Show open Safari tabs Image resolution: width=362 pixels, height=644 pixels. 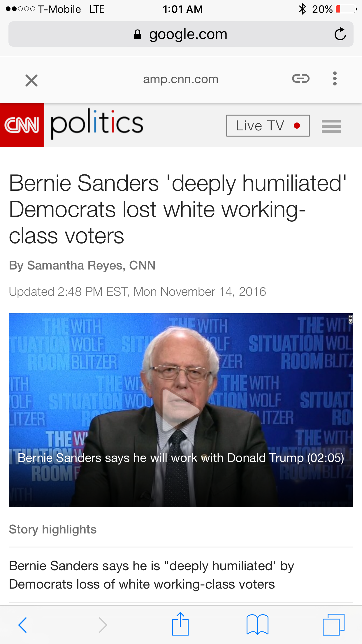(333, 624)
